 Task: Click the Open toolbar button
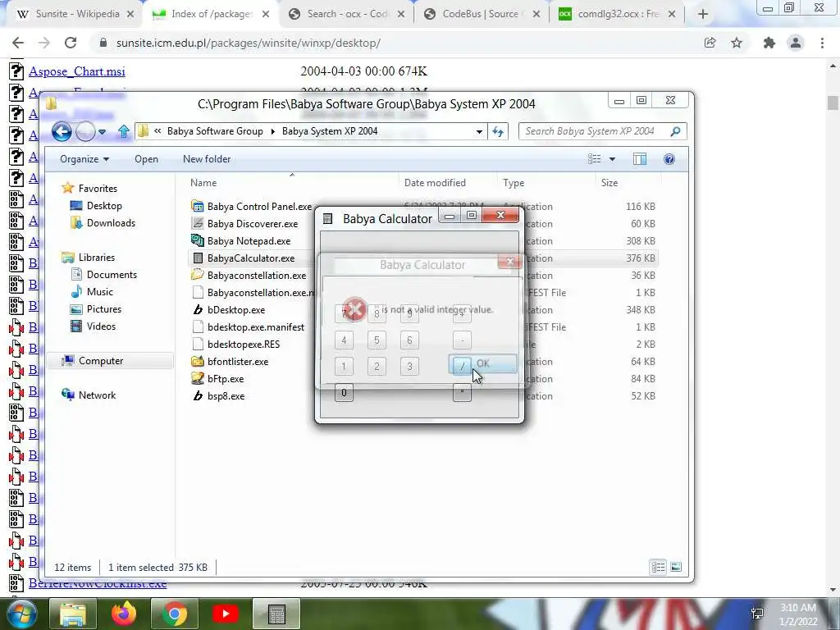tap(146, 159)
